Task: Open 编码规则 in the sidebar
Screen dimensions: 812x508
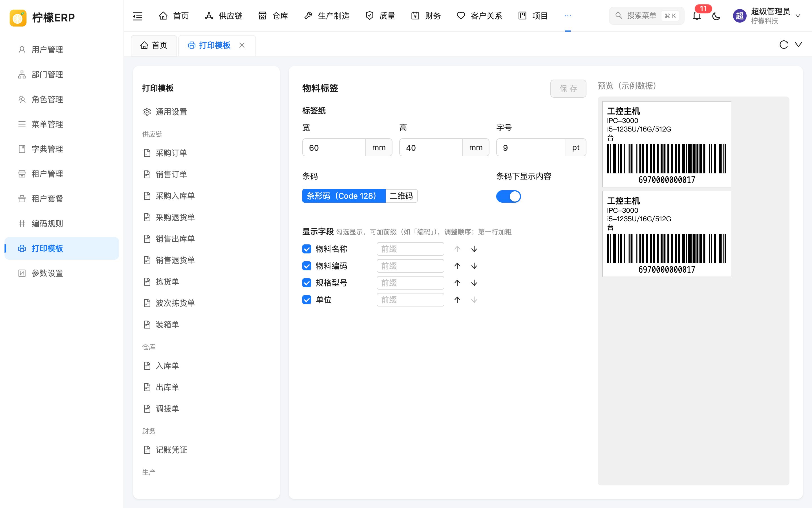Action: point(62,224)
